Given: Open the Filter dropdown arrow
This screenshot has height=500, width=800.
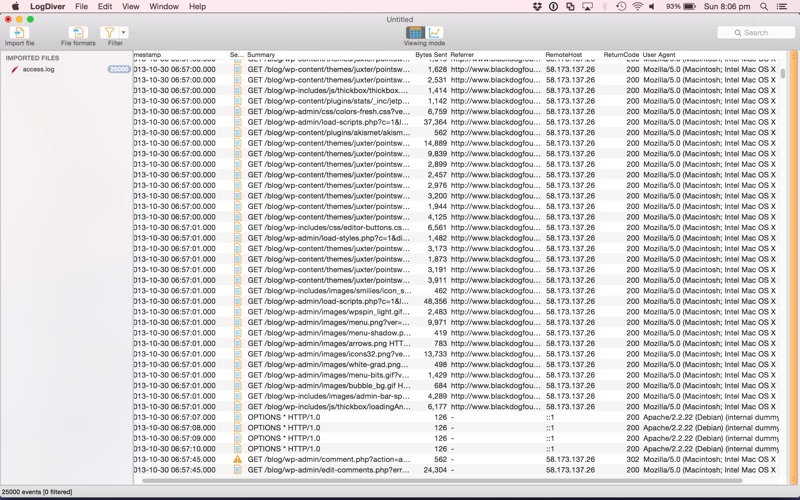Looking at the screenshot, I should (x=124, y=33).
